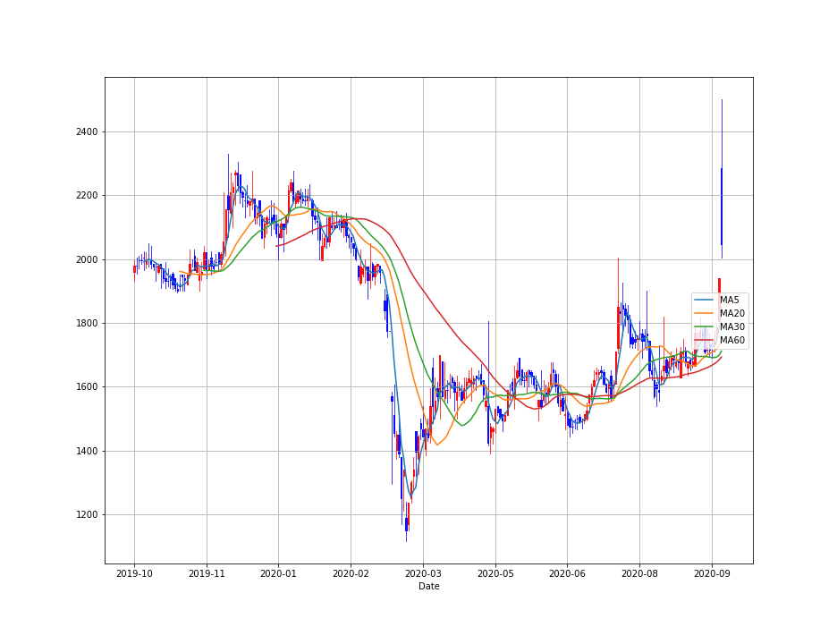Click the 1200 y-axis tick label
Screen dimensions: 837x644
87,515
